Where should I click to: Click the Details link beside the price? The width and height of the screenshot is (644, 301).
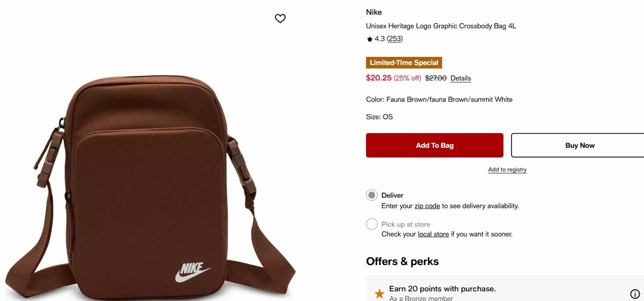(x=460, y=78)
